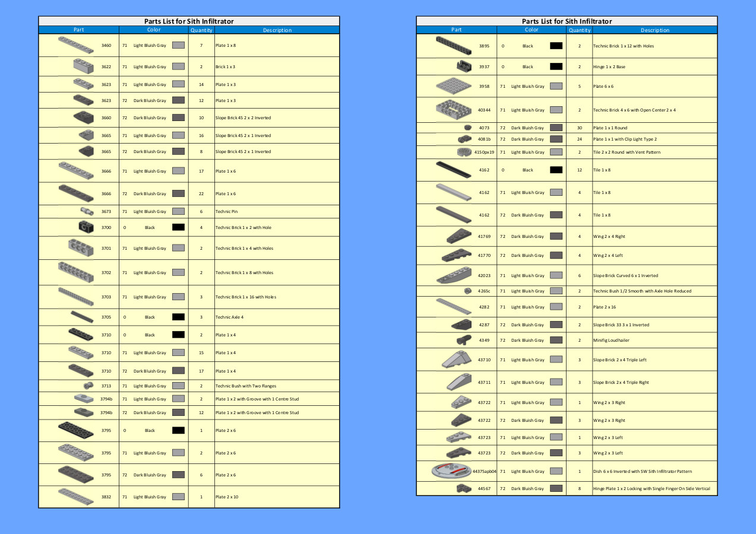Click the black Technic Brick image for part 3700
The image size is (756, 534).
click(x=86, y=227)
